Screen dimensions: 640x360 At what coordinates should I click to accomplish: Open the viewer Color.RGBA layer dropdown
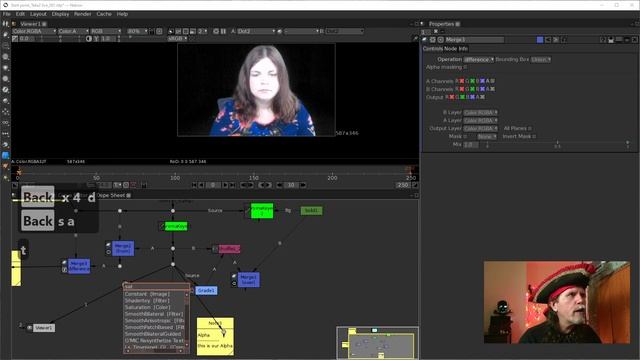34,31
